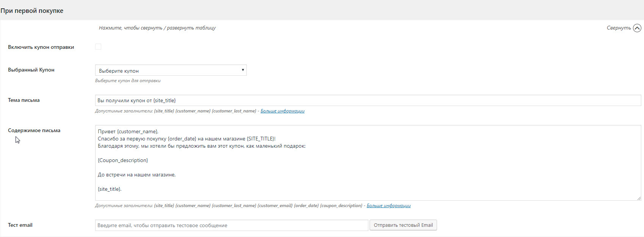Click the "Тема письма" label
The image size is (644, 237).
tap(24, 100)
